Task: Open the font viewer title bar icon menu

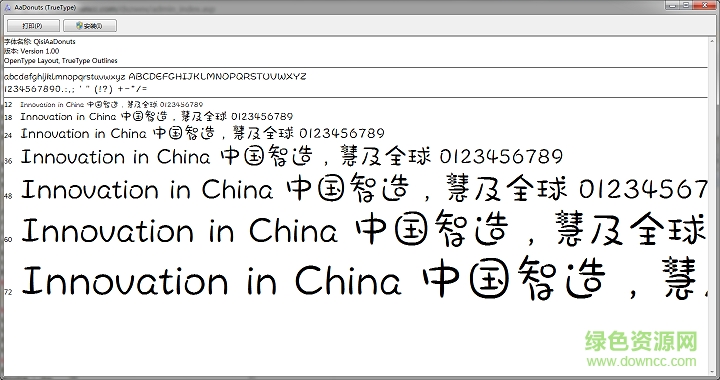Action: (7, 7)
